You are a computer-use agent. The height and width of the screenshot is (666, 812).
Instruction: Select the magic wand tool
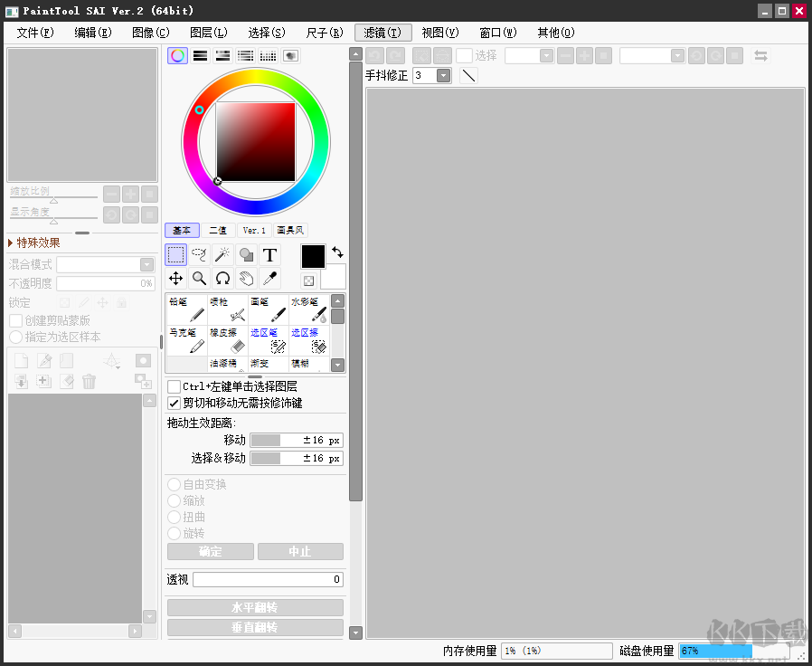pos(222,255)
